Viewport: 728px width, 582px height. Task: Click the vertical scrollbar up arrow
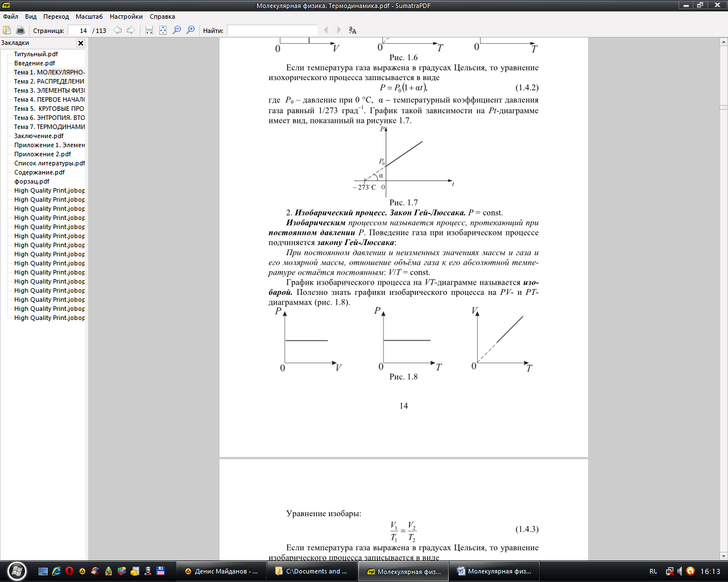[x=723, y=42]
